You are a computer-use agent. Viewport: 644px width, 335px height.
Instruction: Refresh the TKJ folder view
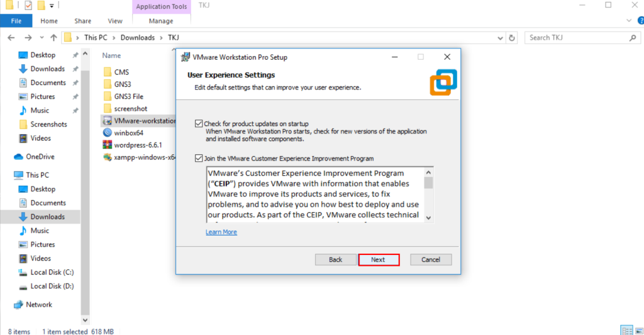coord(511,38)
